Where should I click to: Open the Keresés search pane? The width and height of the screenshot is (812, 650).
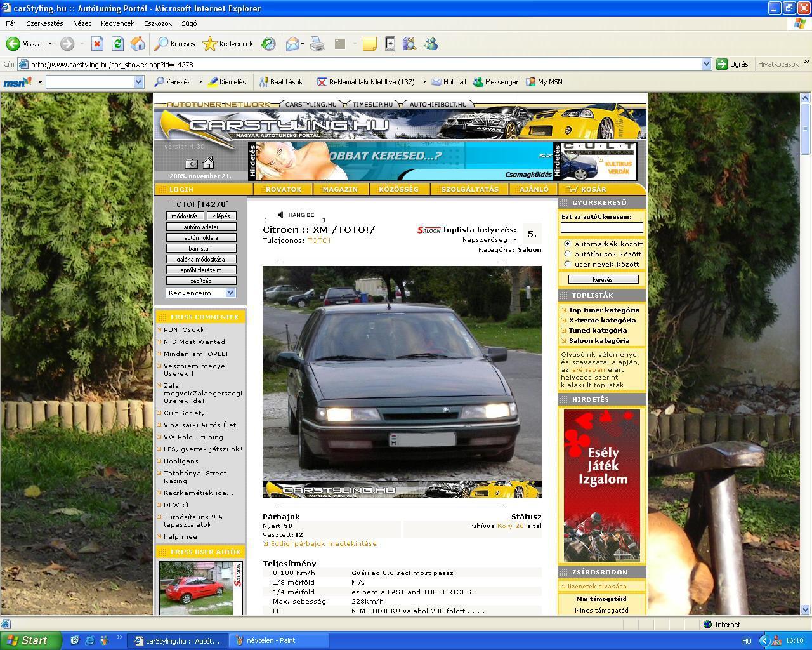(175, 44)
